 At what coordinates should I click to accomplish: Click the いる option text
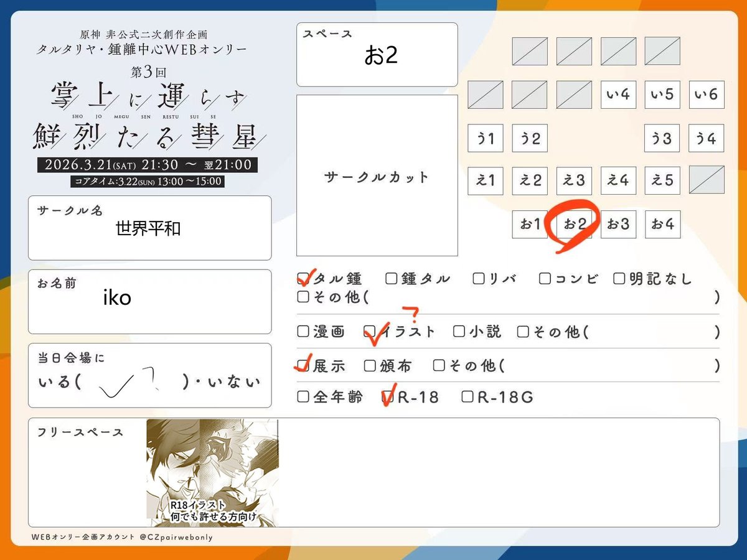click(55, 382)
